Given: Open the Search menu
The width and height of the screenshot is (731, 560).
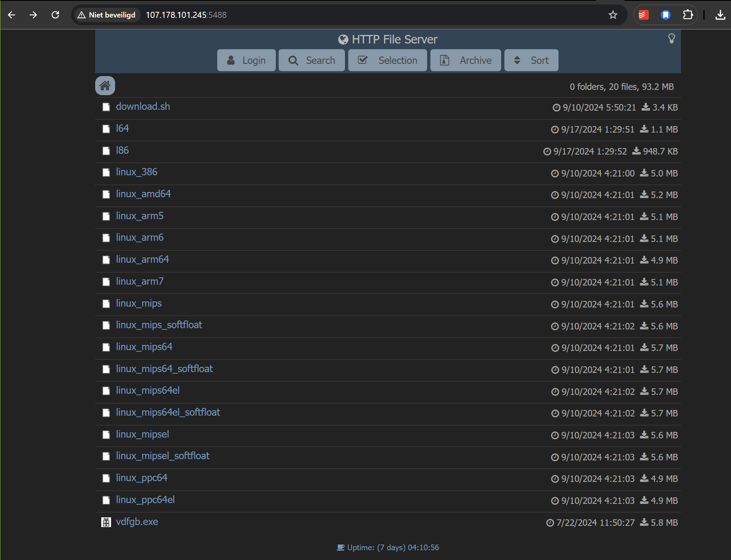Looking at the screenshot, I should (x=312, y=60).
